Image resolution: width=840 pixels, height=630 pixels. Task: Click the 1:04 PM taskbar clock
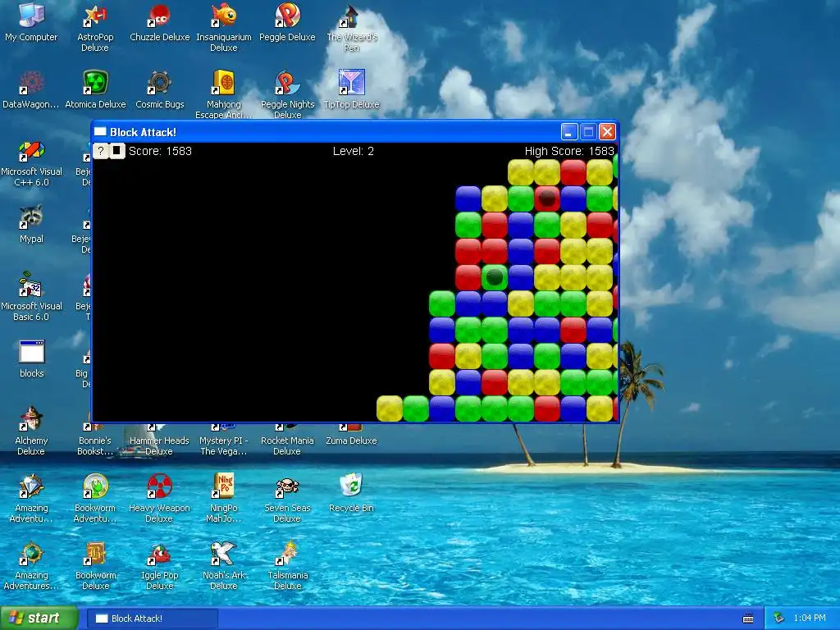click(810, 619)
